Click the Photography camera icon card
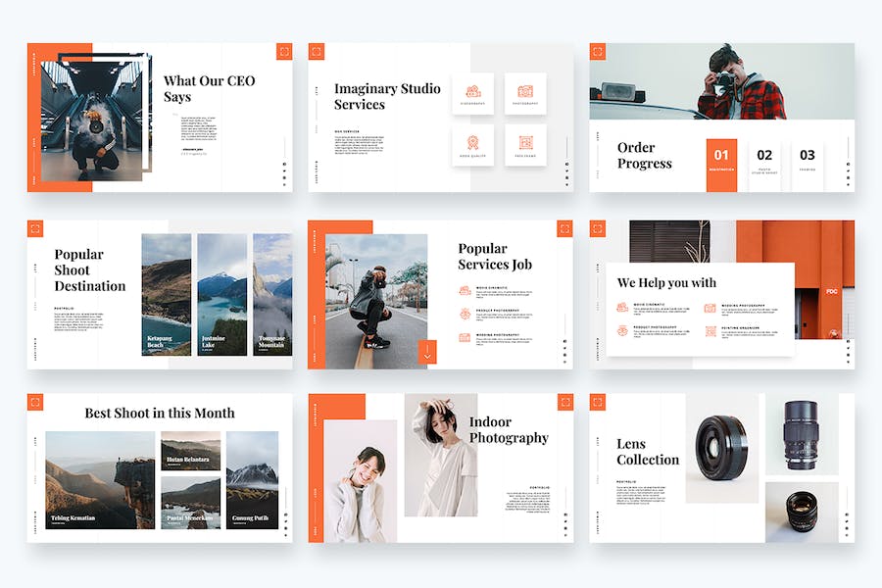The width and height of the screenshot is (882, 588). pyautogui.click(x=525, y=92)
